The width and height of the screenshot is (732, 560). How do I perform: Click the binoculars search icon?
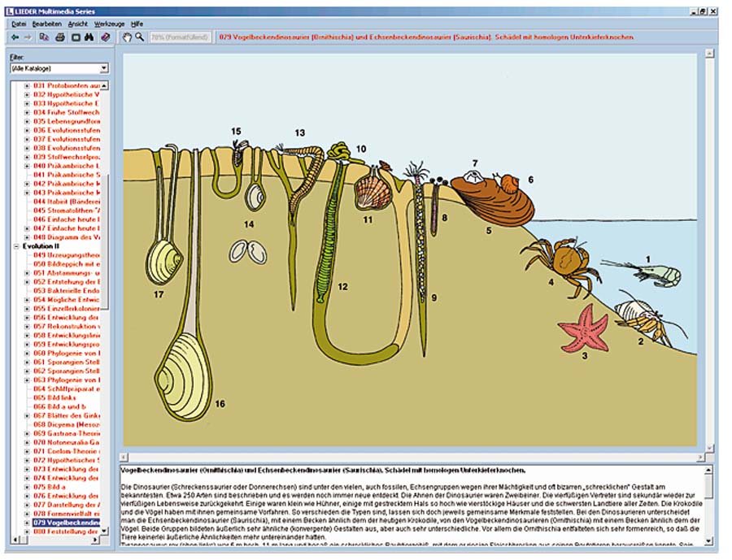89,37
